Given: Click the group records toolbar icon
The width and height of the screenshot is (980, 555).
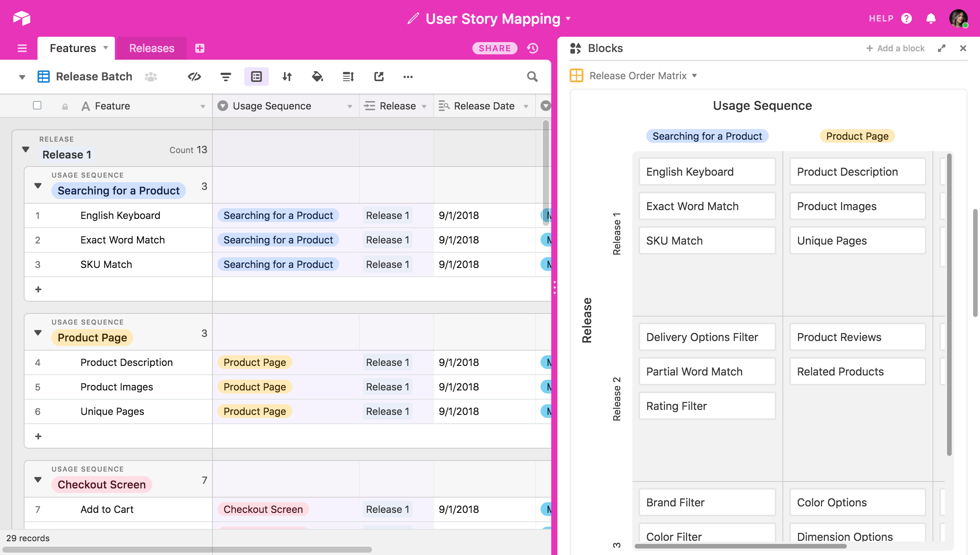Looking at the screenshot, I should tap(256, 77).
